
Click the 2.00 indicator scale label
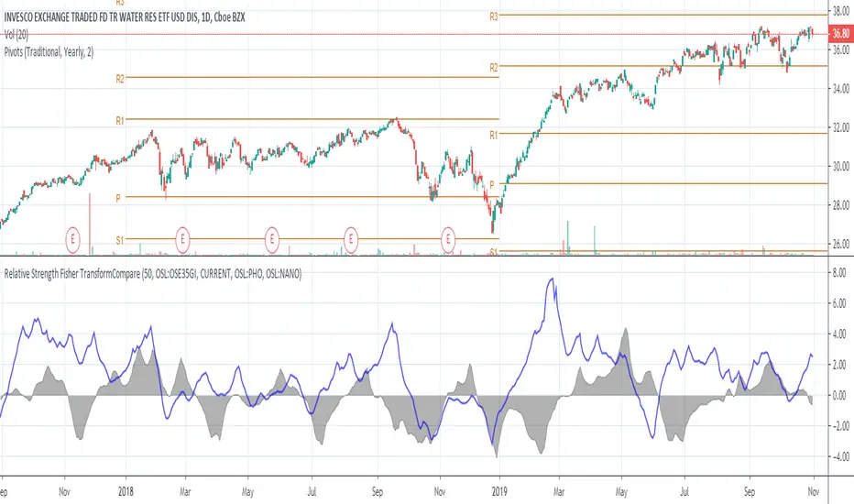coord(839,365)
